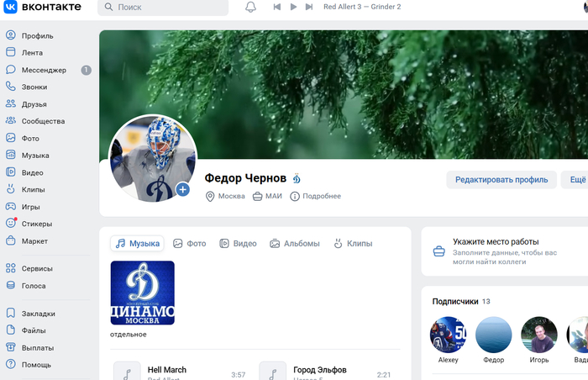This screenshot has width=588, height=380.
Task: Open subscriber Alexey's avatar
Action: click(x=448, y=335)
